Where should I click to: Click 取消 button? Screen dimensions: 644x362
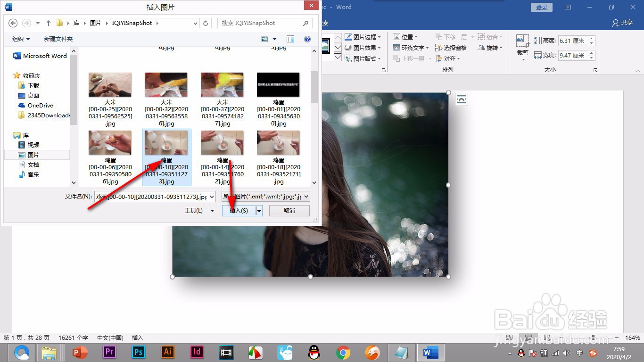pos(289,211)
